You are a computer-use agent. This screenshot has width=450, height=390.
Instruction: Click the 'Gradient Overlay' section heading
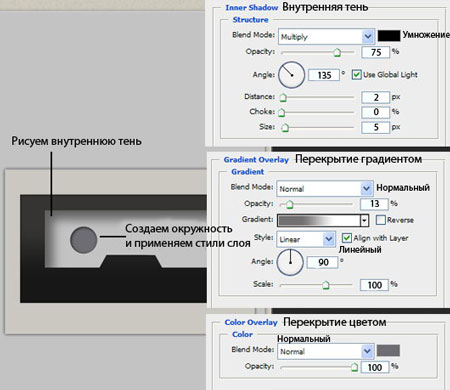point(256,160)
